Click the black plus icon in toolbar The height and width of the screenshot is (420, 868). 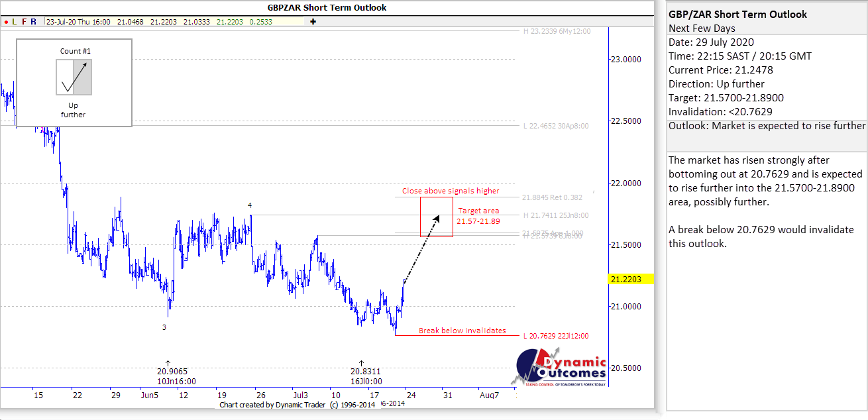click(313, 21)
